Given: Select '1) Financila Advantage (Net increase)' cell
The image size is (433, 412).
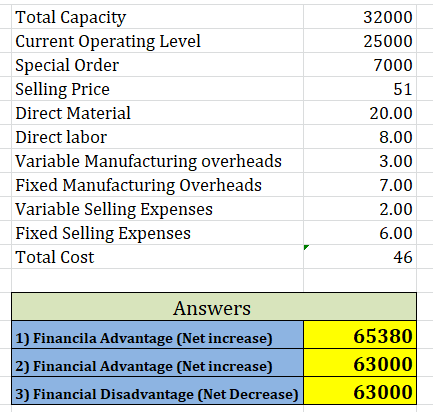Looking at the screenshot, I should click(157, 335).
